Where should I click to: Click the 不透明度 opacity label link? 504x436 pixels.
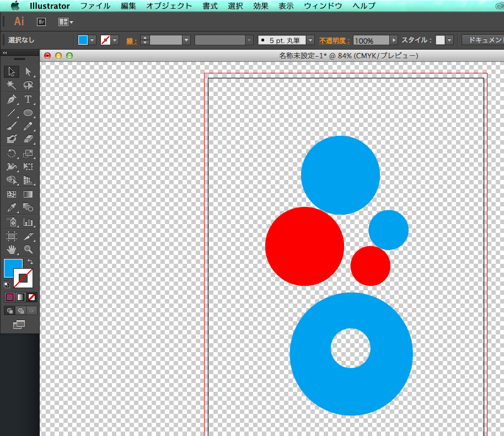coord(334,40)
